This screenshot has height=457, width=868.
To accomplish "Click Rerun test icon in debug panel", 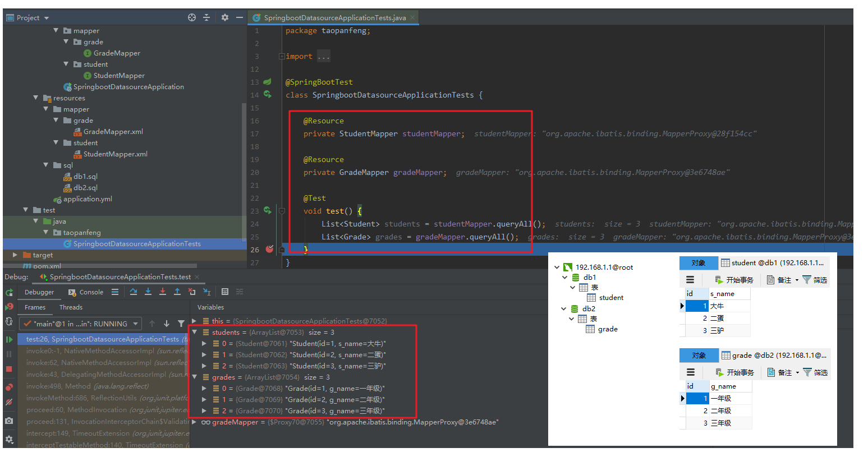I will coord(9,292).
